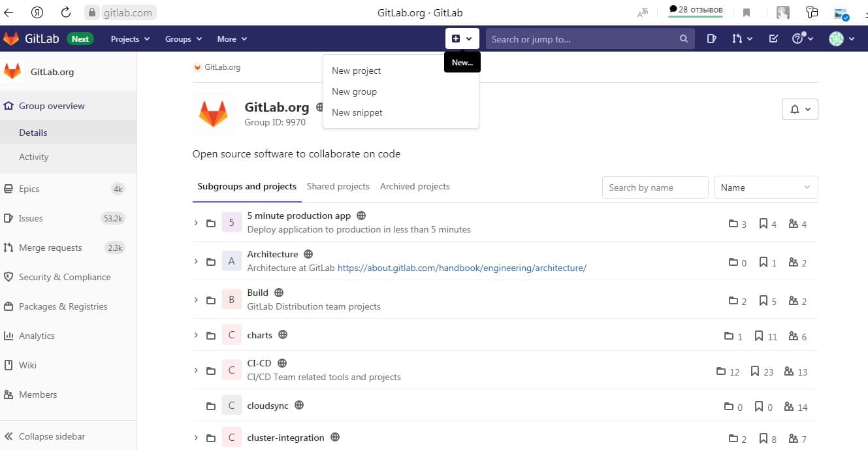This screenshot has height=450, width=868.
Task: Click the 4k Epics count badge
Action: point(118,189)
